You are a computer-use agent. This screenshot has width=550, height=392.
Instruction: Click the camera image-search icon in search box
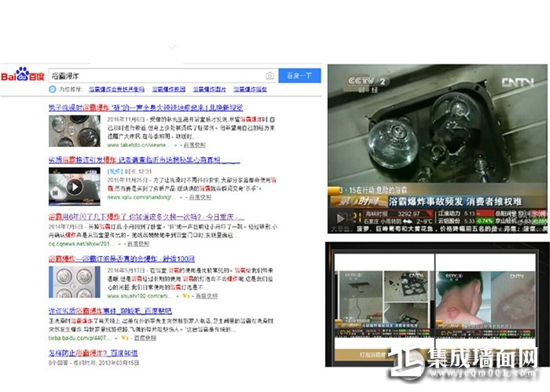point(269,75)
